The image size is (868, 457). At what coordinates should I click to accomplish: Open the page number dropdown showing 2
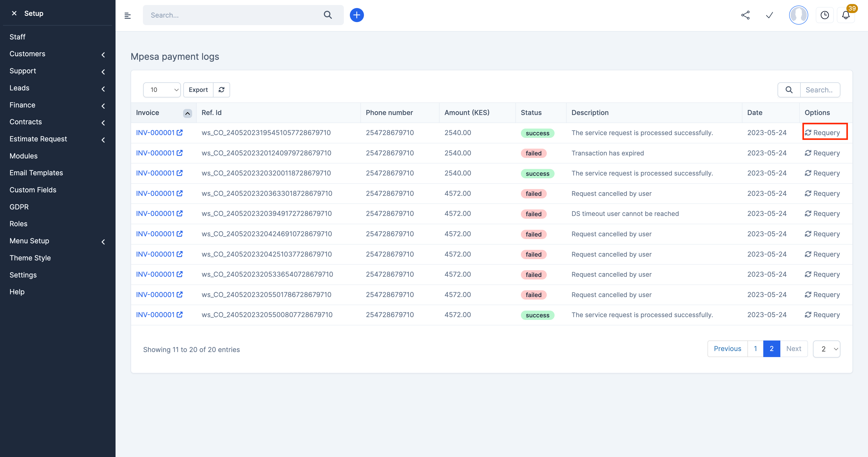[826, 349]
